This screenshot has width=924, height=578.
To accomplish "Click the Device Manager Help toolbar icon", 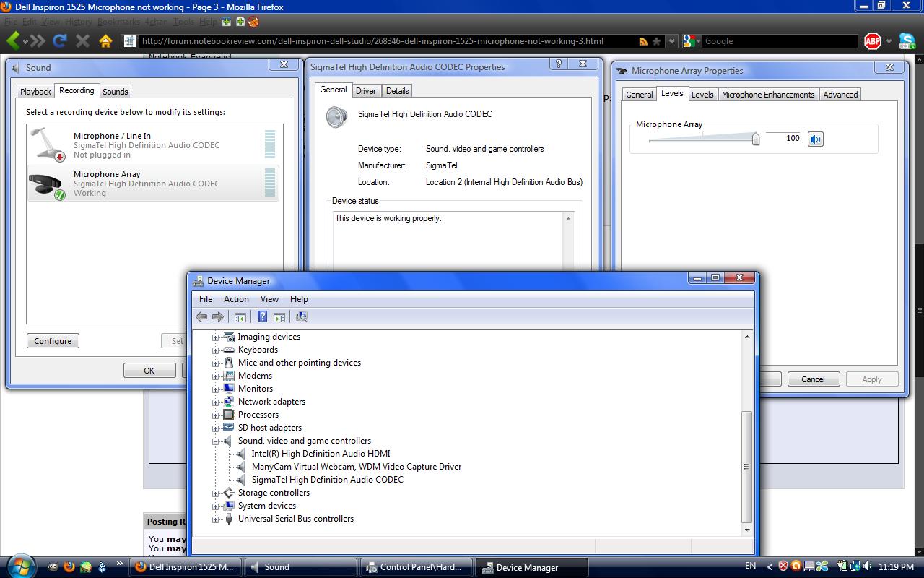I will pyautogui.click(x=262, y=316).
